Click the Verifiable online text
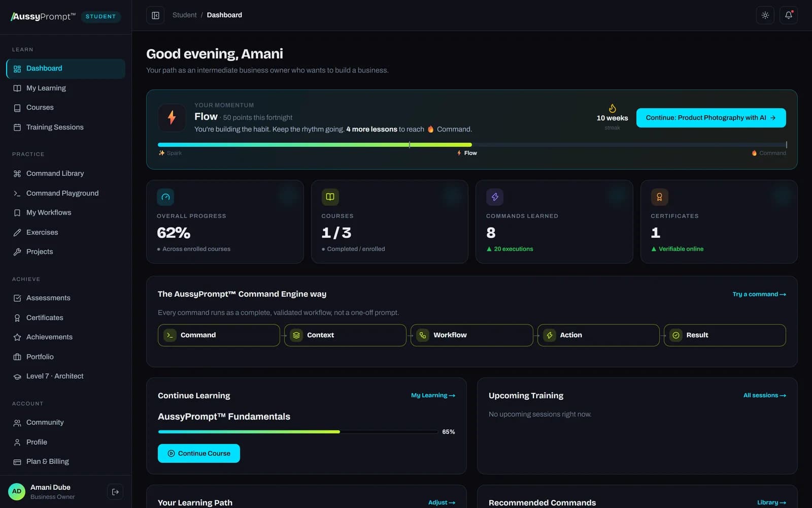Image resolution: width=812 pixels, height=508 pixels. pyautogui.click(x=681, y=249)
